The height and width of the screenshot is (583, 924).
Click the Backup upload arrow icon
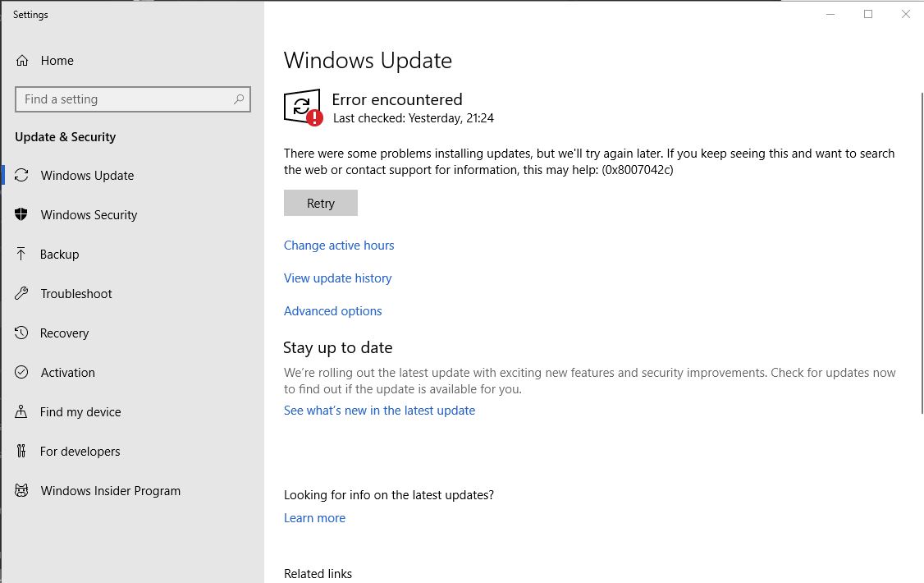21,254
